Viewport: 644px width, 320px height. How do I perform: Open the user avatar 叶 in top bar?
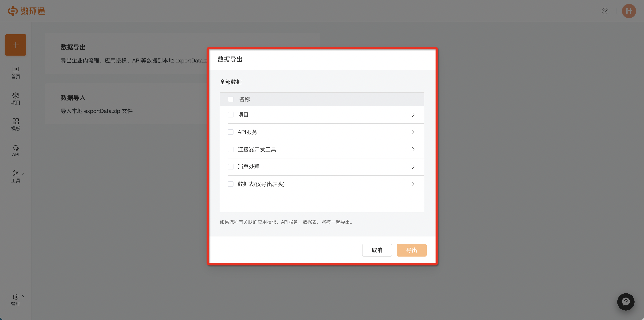pos(629,11)
